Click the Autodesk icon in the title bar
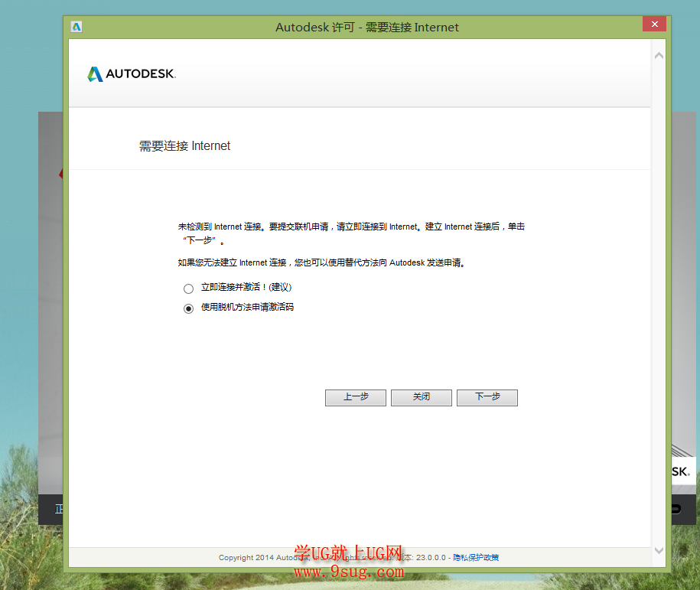Screen dimensions: 700x590 click(77, 27)
